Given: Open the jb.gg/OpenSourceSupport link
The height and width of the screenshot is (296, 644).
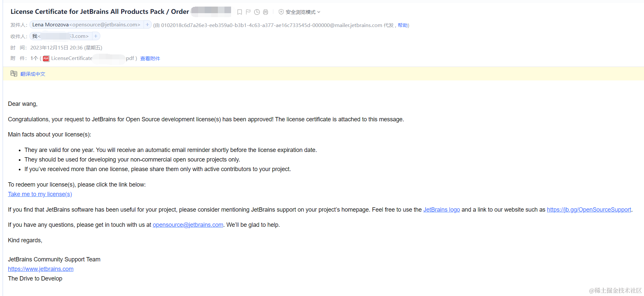Looking at the screenshot, I should click(589, 210).
